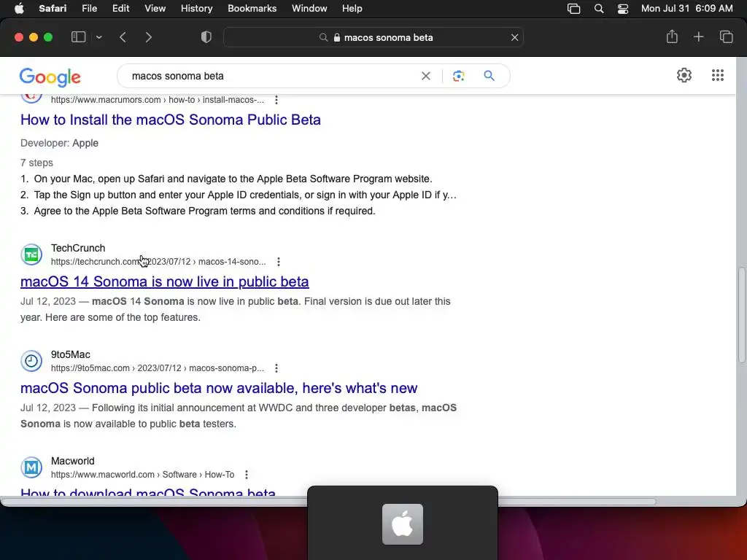747x560 pixels.
Task: Click the Macworld favicon
Action: tap(31, 467)
